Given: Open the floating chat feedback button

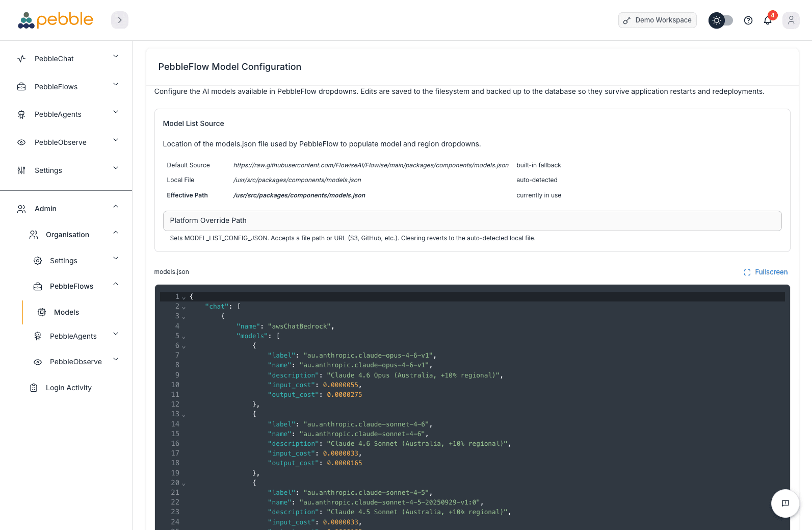Looking at the screenshot, I should 785,503.
